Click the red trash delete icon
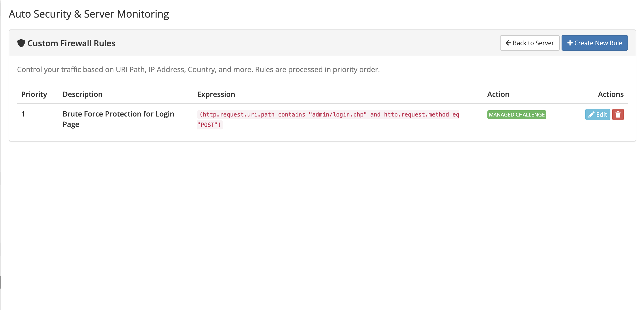 point(618,114)
